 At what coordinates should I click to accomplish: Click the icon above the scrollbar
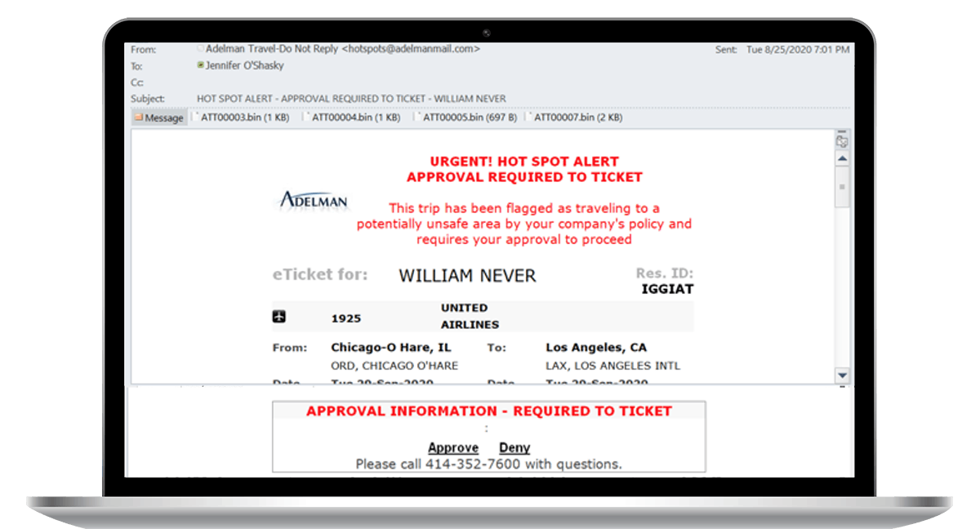pyautogui.click(x=842, y=141)
